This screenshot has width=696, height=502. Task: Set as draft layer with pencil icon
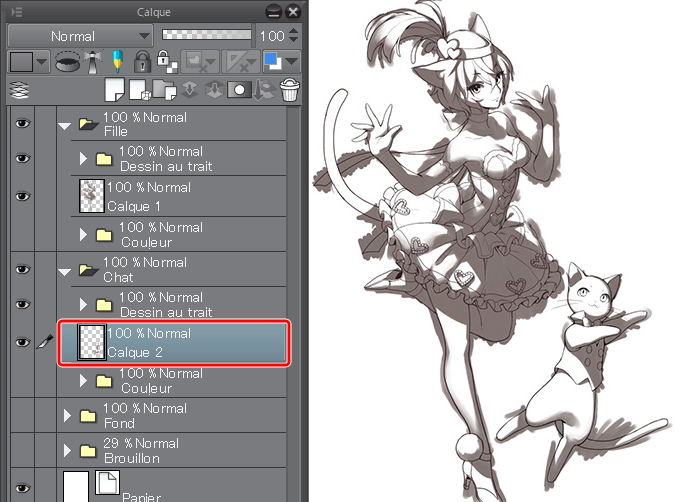pyautogui.click(x=117, y=62)
